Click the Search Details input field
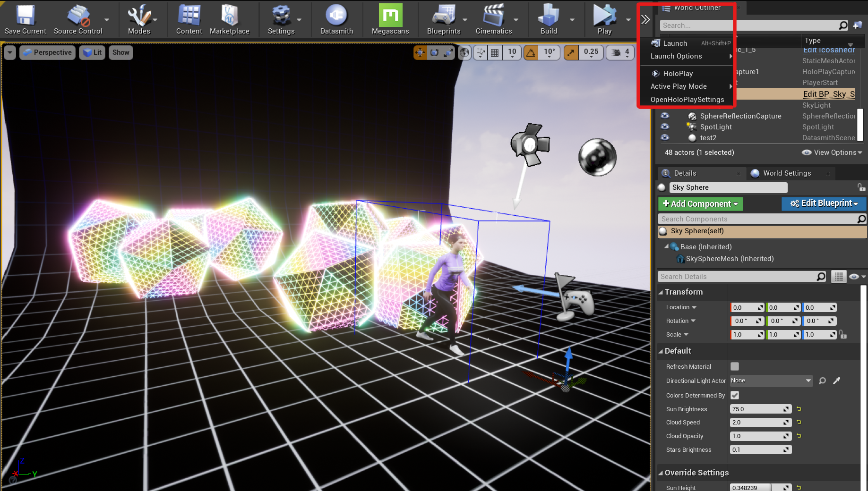 737,277
